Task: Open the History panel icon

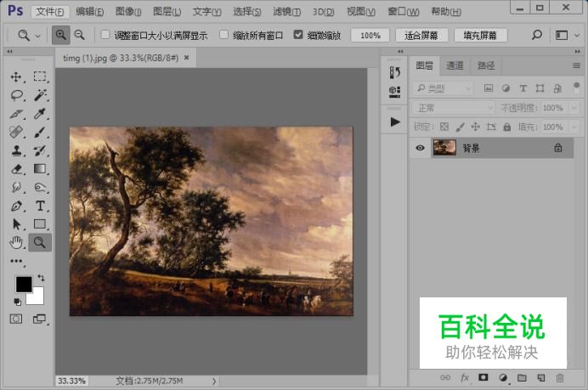Action: [394, 72]
